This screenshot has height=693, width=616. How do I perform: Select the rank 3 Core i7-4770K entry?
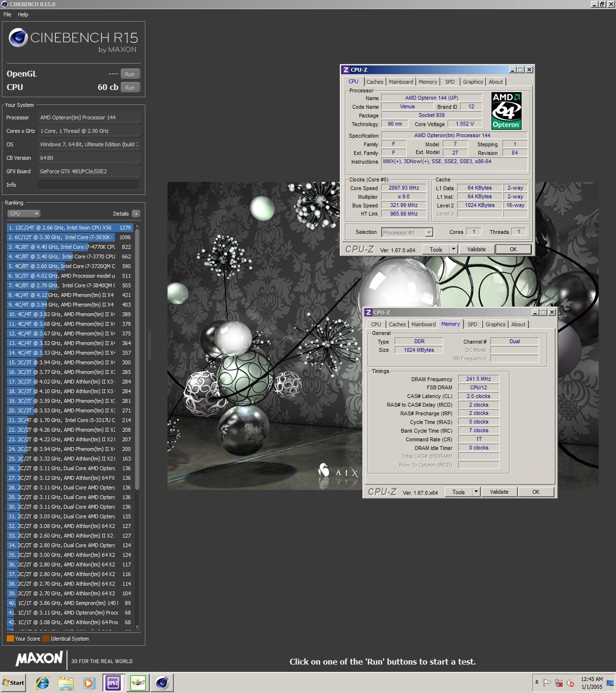(70, 247)
